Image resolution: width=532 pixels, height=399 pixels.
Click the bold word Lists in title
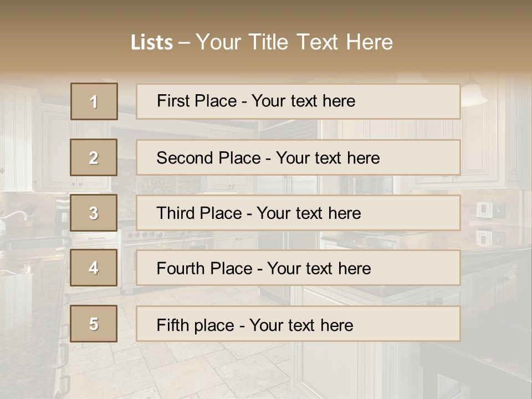click(x=152, y=43)
